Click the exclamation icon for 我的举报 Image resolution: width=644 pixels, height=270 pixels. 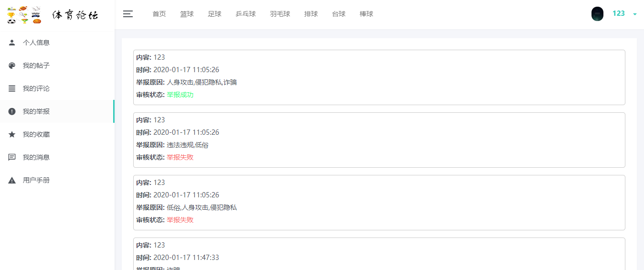point(12,111)
